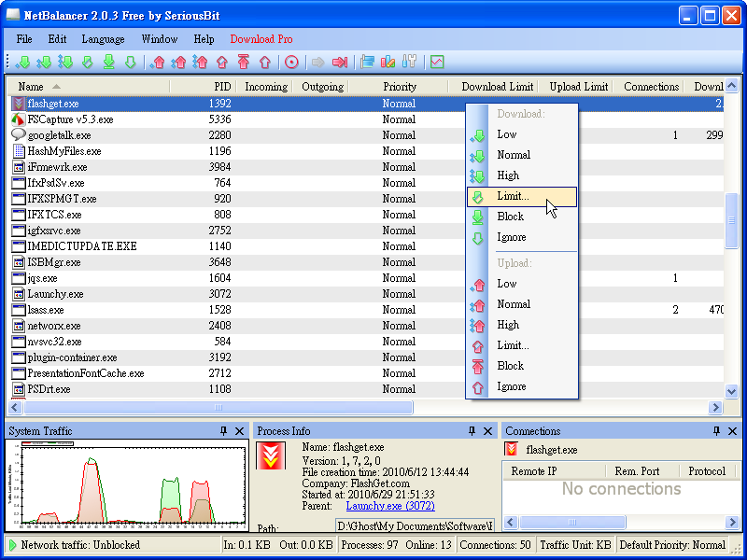Sort by the Connections column header
The image size is (747, 560).
647,87
